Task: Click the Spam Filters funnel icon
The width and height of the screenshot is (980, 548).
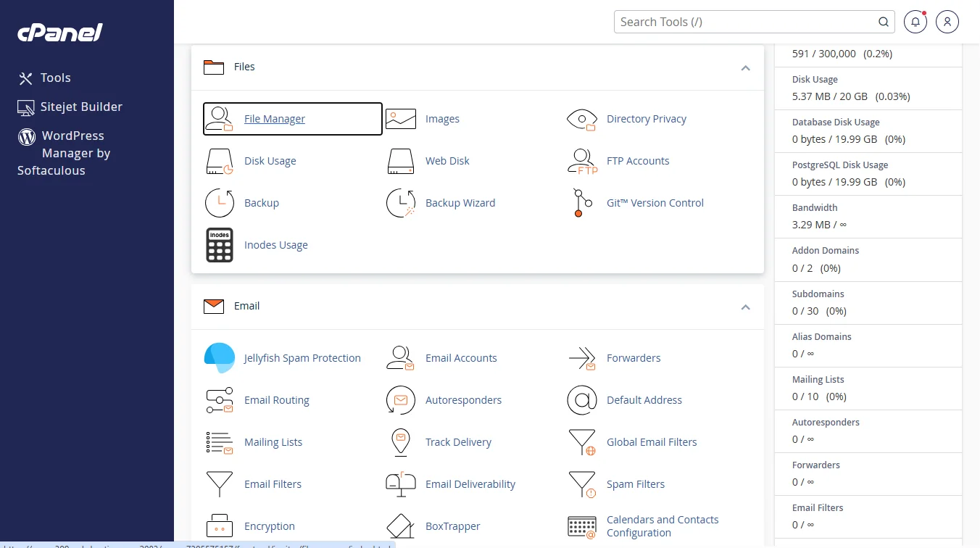Action: tap(582, 484)
